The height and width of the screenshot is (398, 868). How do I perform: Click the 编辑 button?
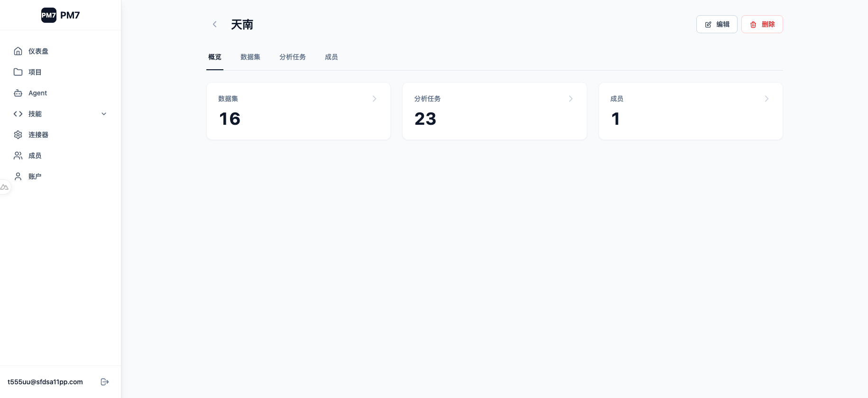point(717,24)
